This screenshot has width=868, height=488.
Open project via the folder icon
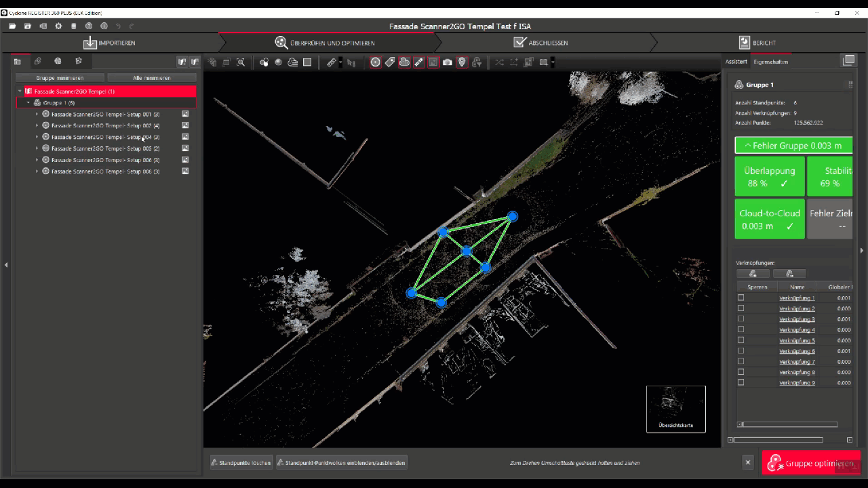click(x=12, y=26)
